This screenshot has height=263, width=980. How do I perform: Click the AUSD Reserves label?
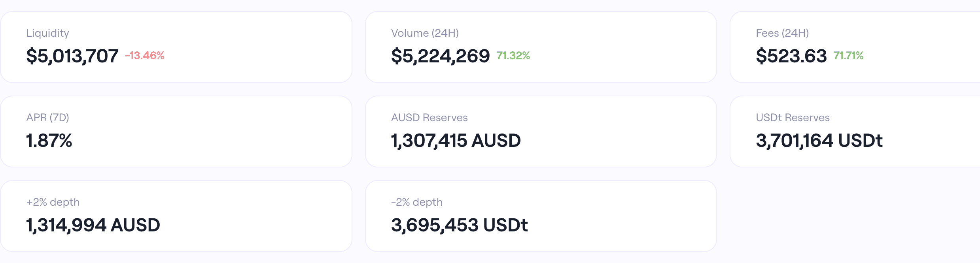tap(429, 118)
